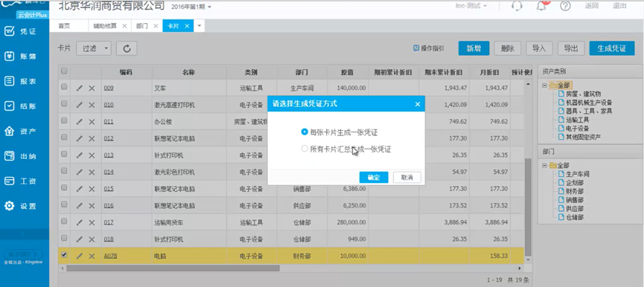Collapse 全部 in 部门 tree
Image resolution: width=644 pixels, height=287 pixels.
[544, 165]
